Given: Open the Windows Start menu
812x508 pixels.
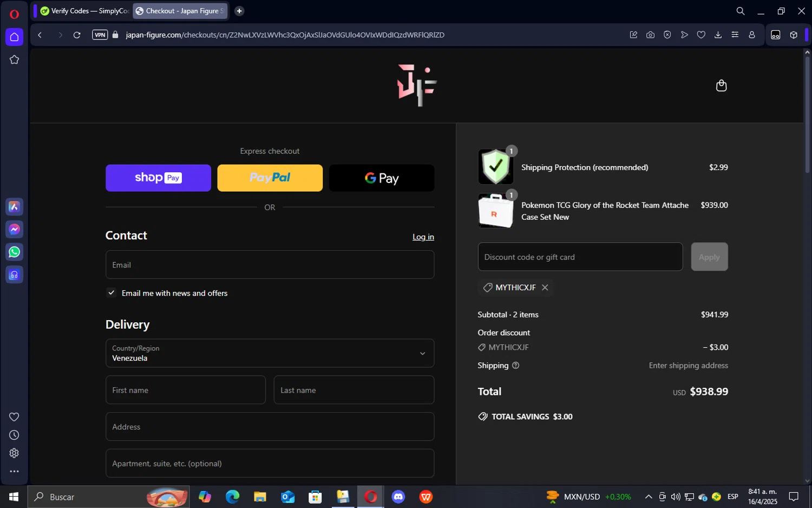Looking at the screenshot, I should coord(14,497).
